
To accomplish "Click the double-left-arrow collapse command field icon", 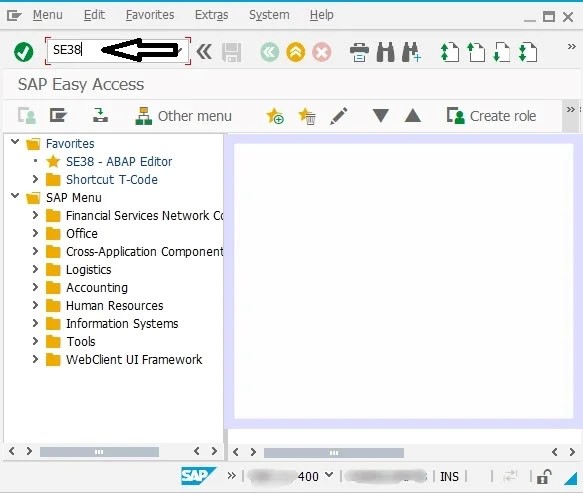I will pyautogui.click(x=204, y=52).
